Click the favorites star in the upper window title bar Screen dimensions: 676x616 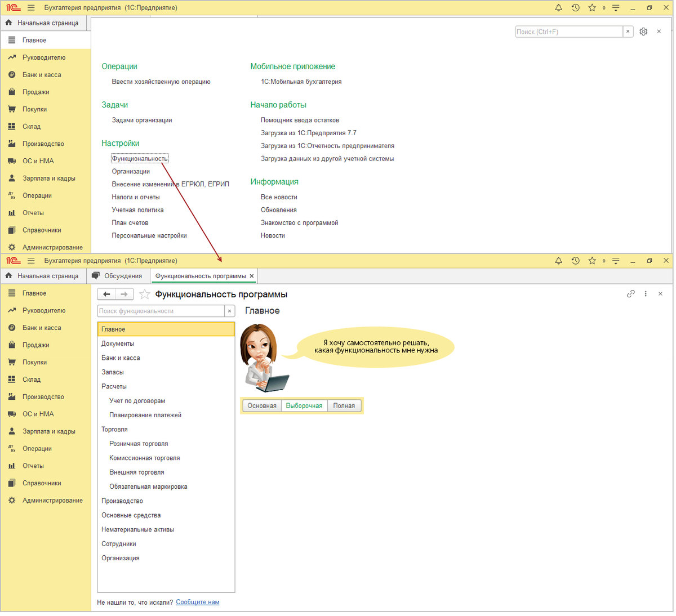coord(592,8)
